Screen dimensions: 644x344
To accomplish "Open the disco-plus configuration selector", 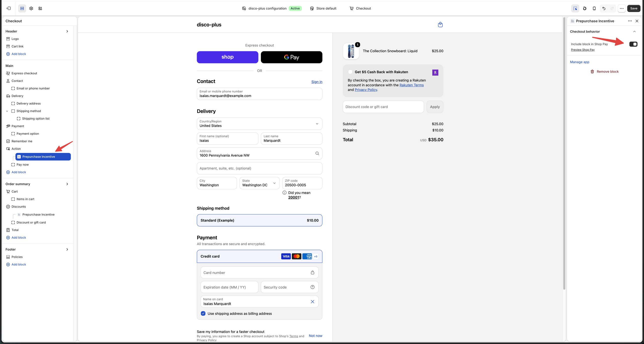I will pos(272,8).
